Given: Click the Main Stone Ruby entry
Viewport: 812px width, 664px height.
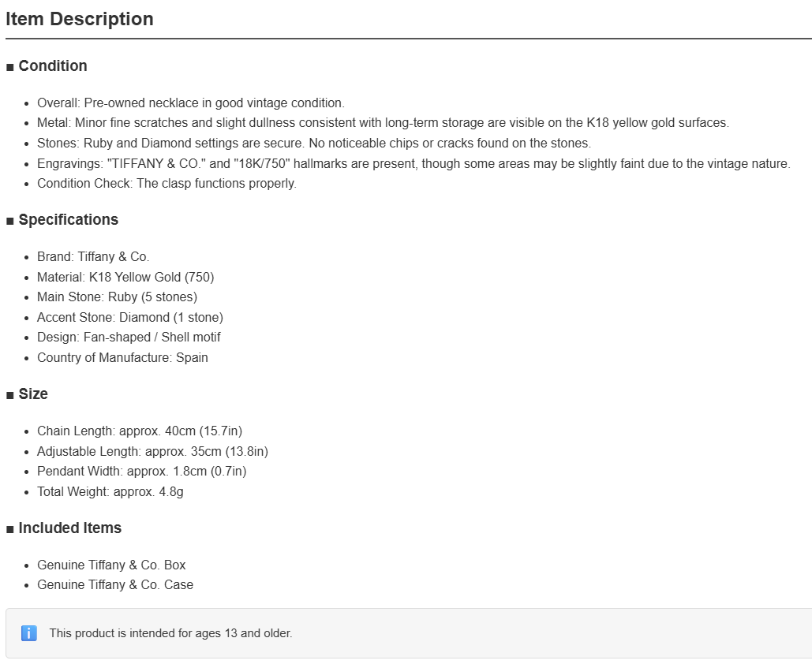Looking at the screenshot, I should pyautogui.click(x=117, y=297).
